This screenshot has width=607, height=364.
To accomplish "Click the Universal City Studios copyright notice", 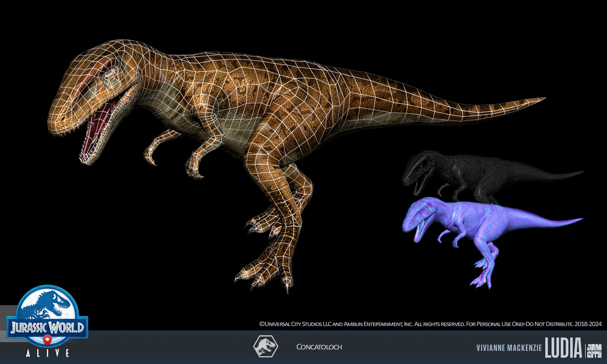I will click(430, 324).
